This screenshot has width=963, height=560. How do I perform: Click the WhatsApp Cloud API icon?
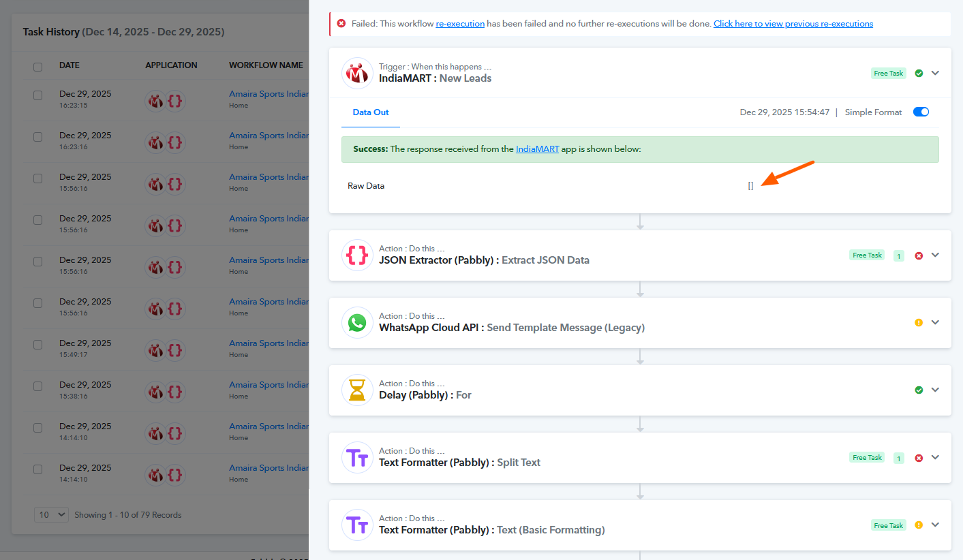(357, 323)
